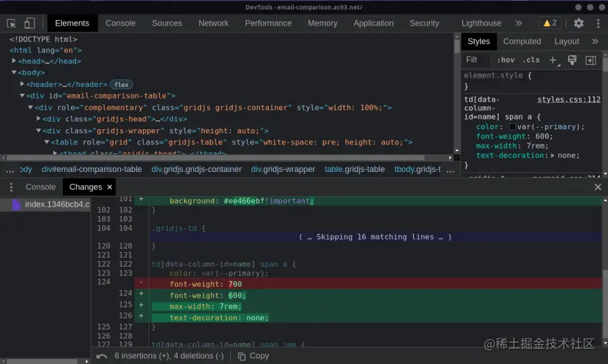Edit the max-width 7rem value in Styles
The width and height of the screenshot is (608, 364).
[535, 146]
